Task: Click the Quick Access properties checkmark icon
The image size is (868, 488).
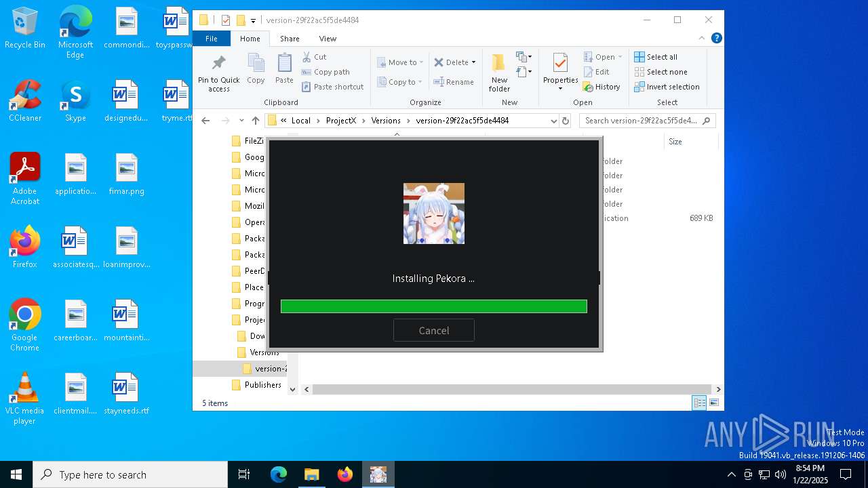Action: click(x=226, y=20)
